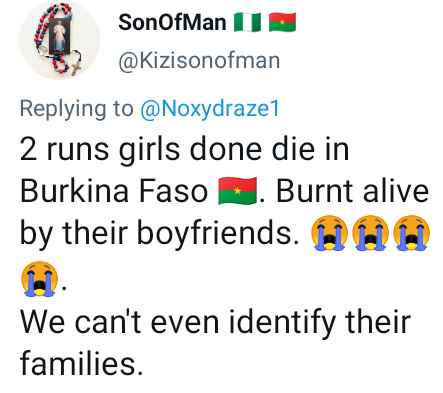Open the @Noxydraze1 mention link
The image size is (443, 393).
210,109
